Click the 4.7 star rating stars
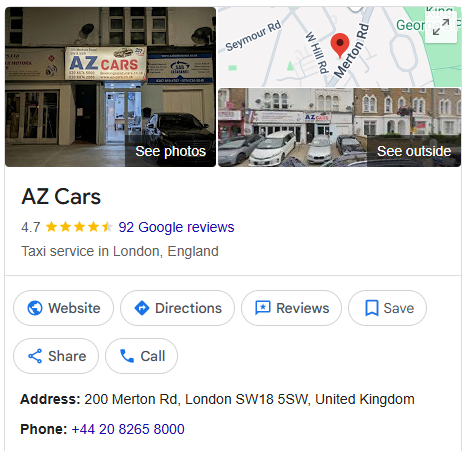 pyautogui.click(x=79, y=227)
